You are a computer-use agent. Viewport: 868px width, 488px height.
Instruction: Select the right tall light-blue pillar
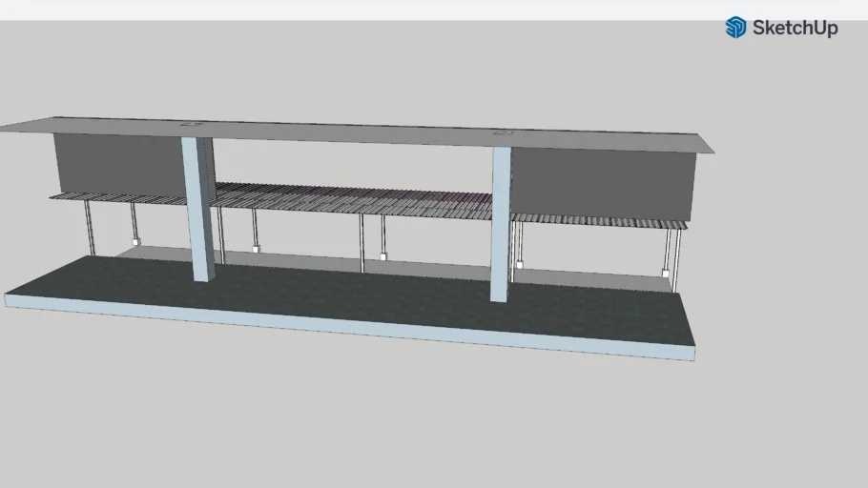click(x=501, y=224)
